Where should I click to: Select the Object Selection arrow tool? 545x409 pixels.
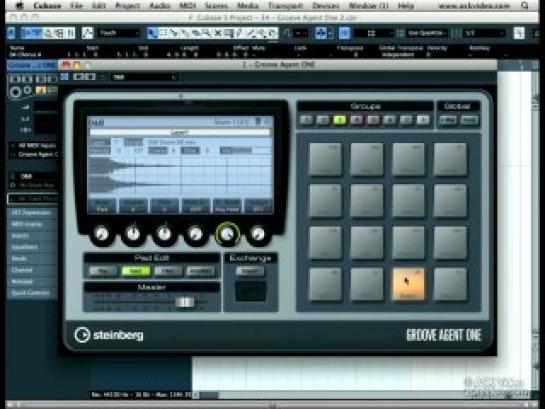(x=152, y=33)
